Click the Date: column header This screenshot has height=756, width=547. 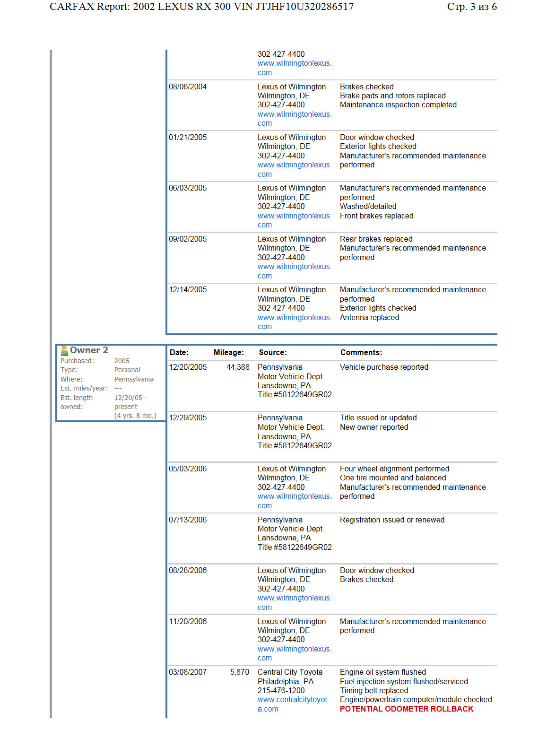tap(179, 353)
